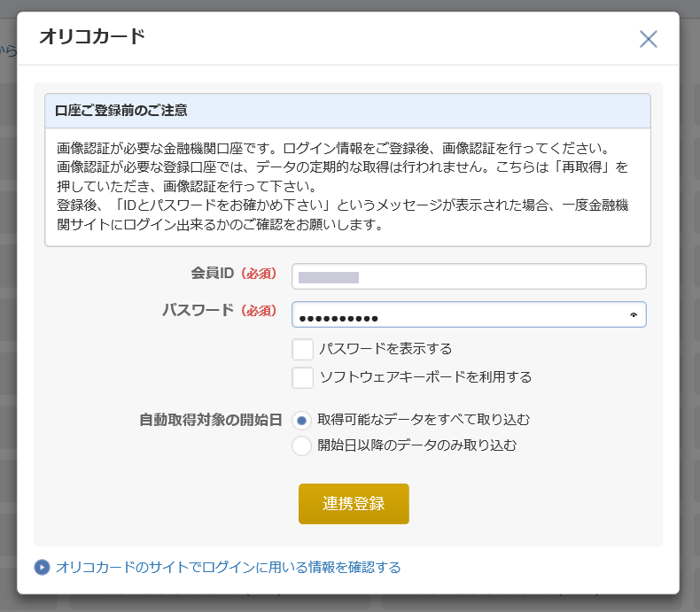Click the reveal-password eye icon in the パスワード field
Viewport: 700px width, 612px height.
point(634,315)
